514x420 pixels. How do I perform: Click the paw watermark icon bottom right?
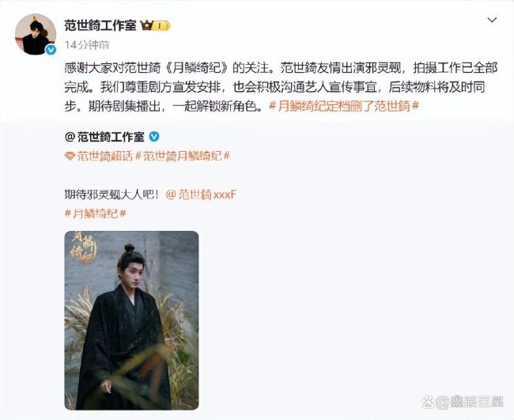click(428, 402)
